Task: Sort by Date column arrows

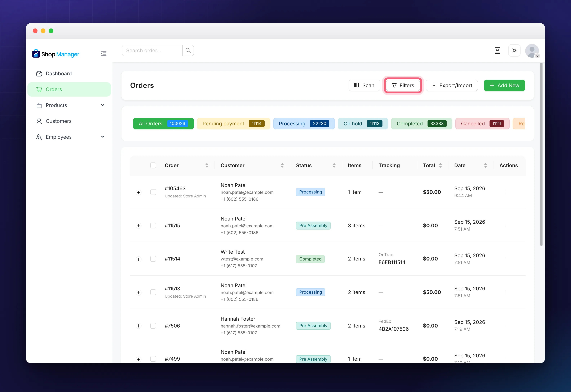Action: click(x=485, y=165)
